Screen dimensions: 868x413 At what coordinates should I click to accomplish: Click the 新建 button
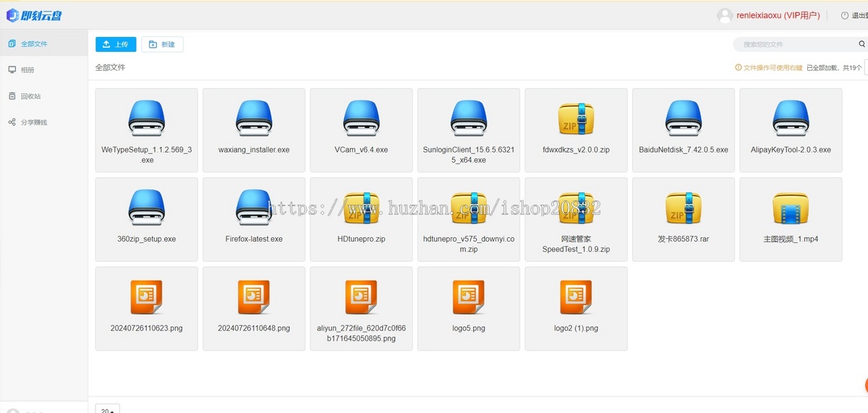162,44
